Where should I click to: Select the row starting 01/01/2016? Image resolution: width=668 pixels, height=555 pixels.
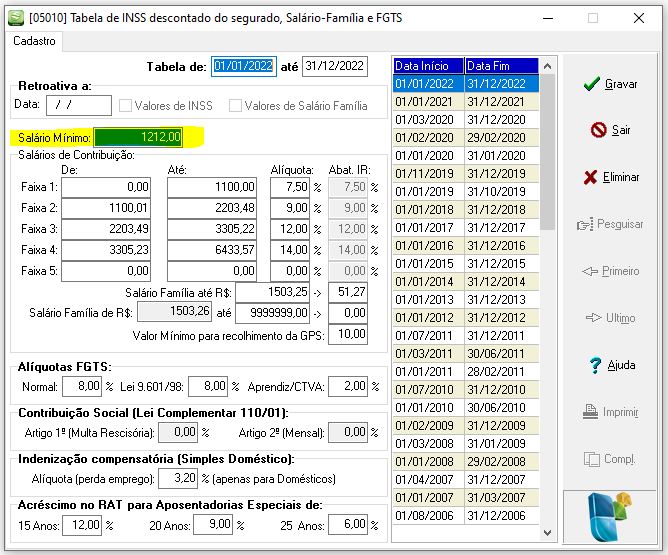(x=466, y=246)
